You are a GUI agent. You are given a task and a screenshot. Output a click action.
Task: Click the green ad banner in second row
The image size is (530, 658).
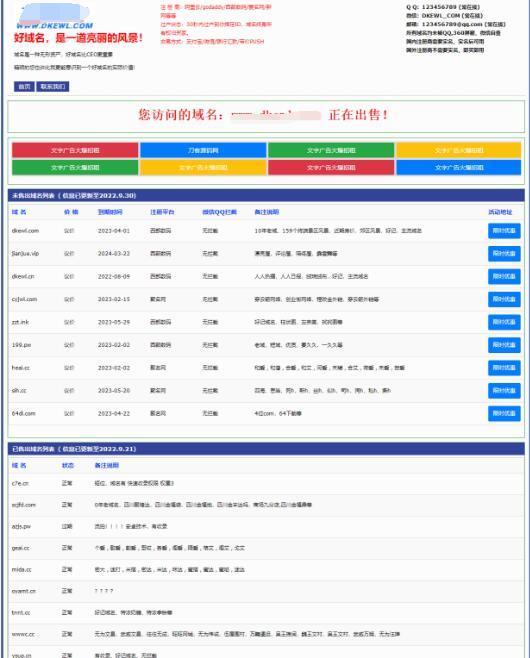(x=75, y=167)
